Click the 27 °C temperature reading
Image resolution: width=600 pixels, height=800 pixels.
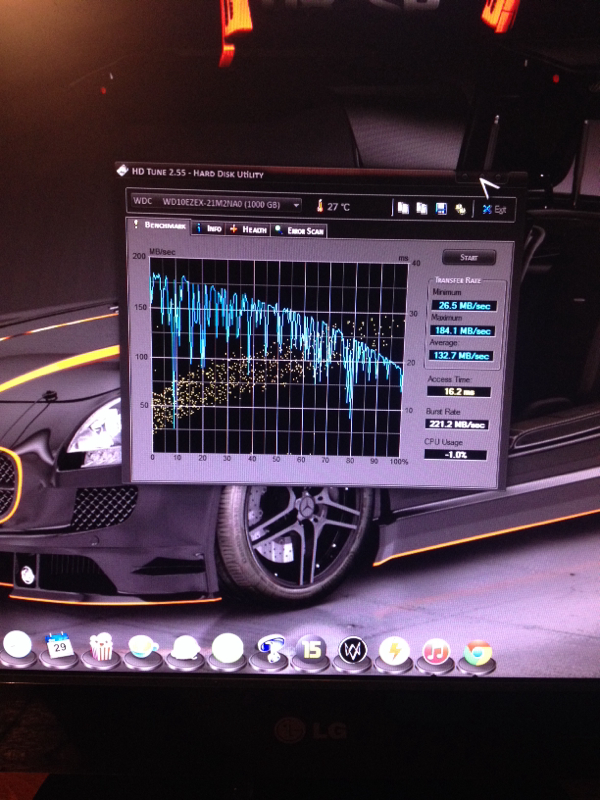[x=339, y=207]
